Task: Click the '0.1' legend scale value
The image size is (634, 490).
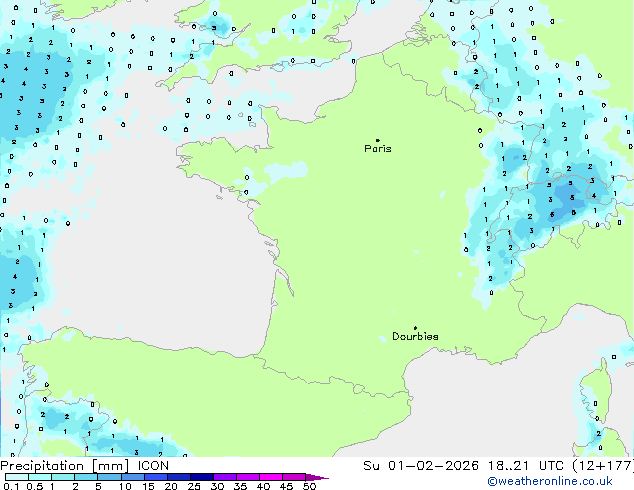Action: pos(11,486)
